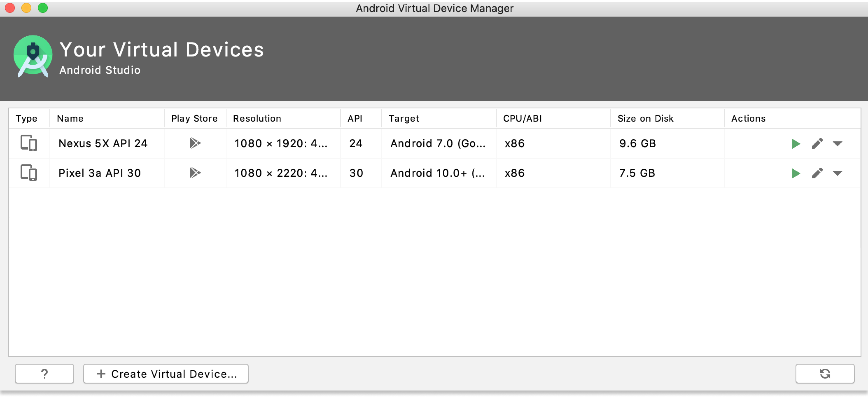This screenshot has height=400, width=868.
Task: Click resolution 1080 × 2220 cell
Action: click(x=283, y=173)
